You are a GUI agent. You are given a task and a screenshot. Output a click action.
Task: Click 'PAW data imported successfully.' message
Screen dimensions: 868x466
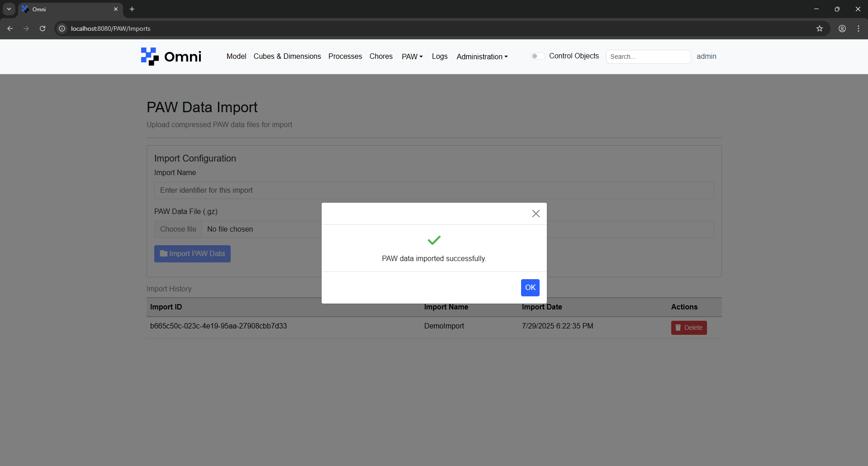[x=434, y=259]
